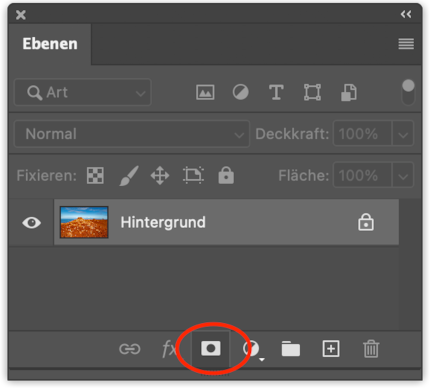
Task: Open the Ebenen panel hamburger menu
Action: click(406, 44)
